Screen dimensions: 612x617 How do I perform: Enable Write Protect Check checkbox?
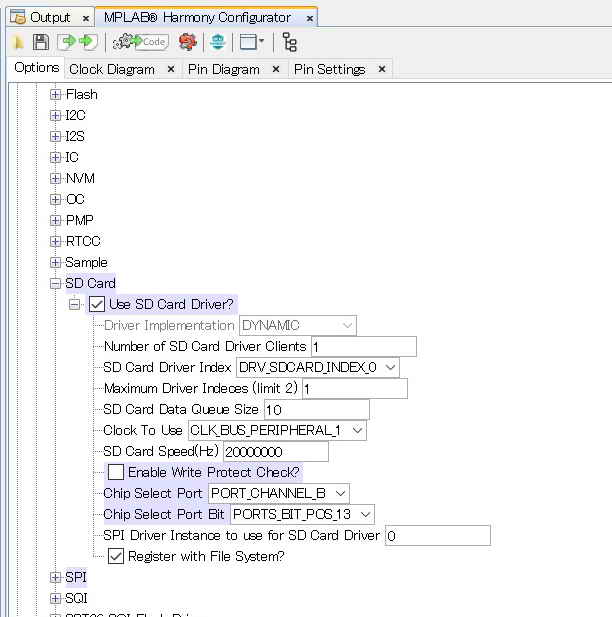pyautogui.click(x=116, y=472)
